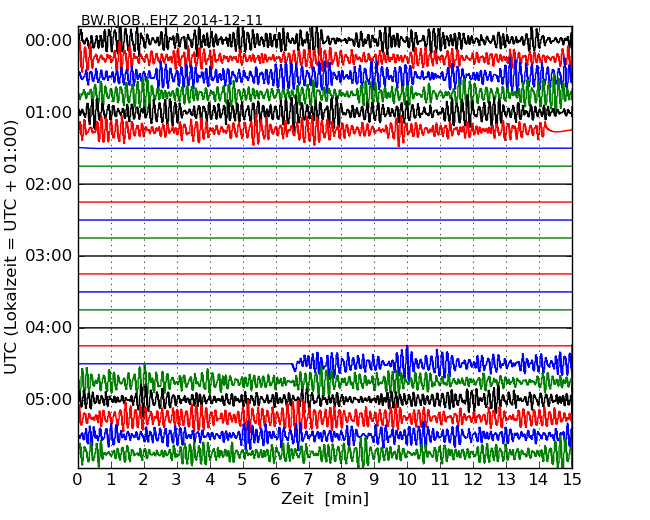This screenshot has width=650, height=520.
Task: Click the 02:00 time label
Action: click(49, 184)
